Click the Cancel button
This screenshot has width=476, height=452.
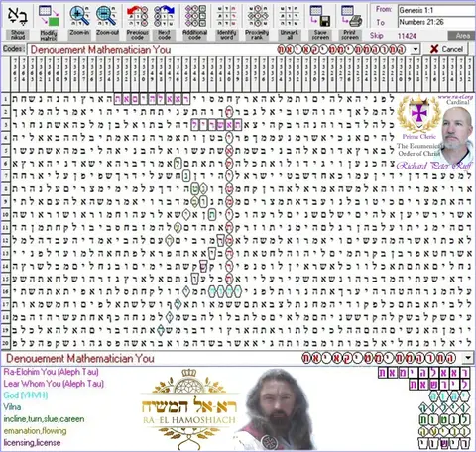(446, 49)
